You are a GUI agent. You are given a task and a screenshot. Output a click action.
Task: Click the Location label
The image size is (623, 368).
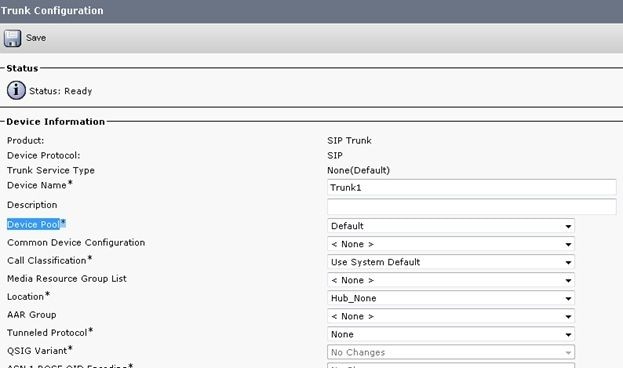point(28,296)
